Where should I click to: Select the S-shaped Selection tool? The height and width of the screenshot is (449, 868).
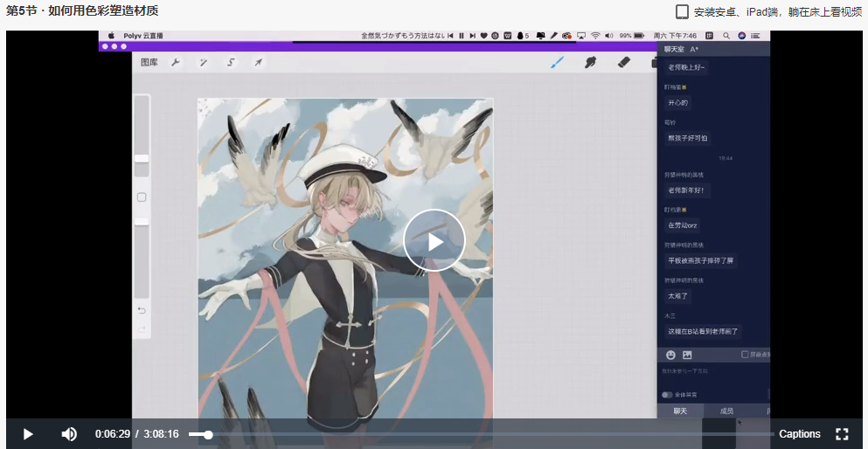[x=231, y=63]
